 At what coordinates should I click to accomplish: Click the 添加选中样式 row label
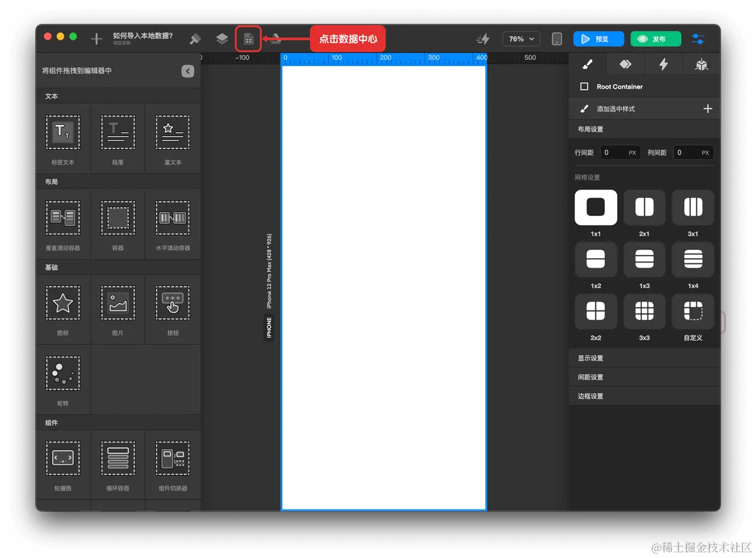click(x=616, y=109)
